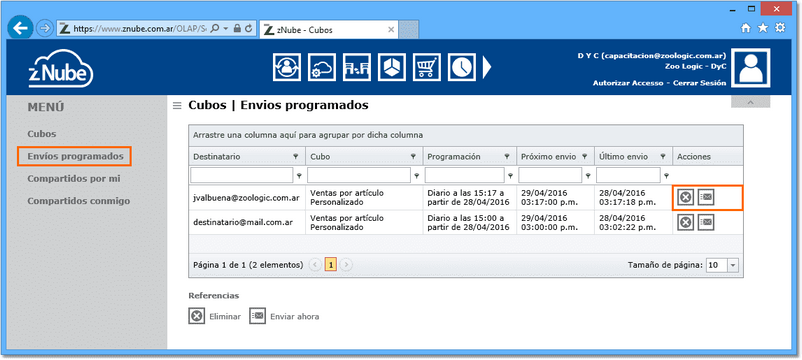This screenshot has width=802, height=360.
Task: Open Compartidos conmigo in the side menu
Action: [78, 201]
